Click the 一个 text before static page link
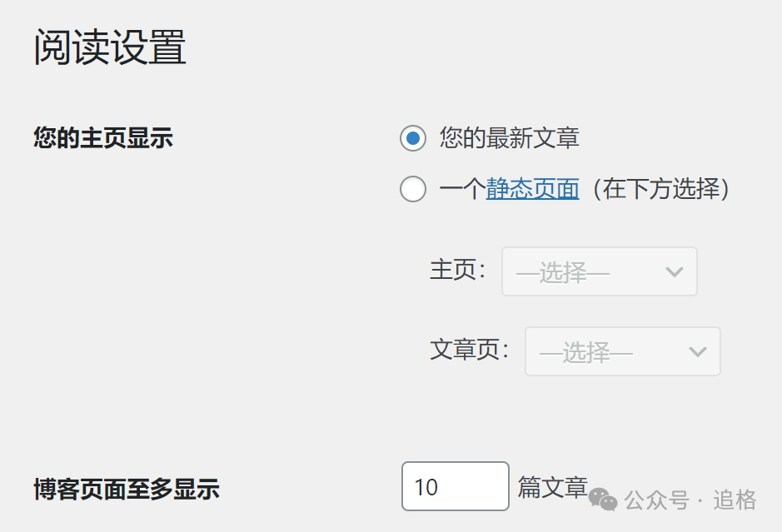 pos(463,189)
